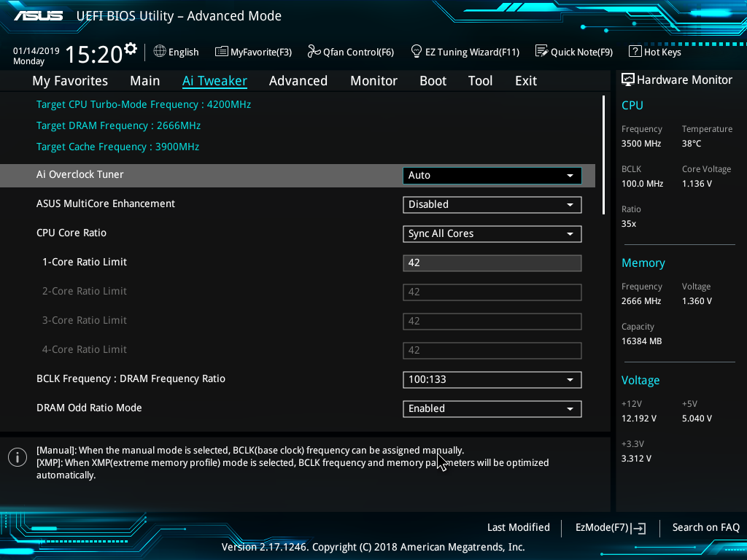Open CPU Core Ratio dropdown
This screenshot has width=747, height=560.
(x=492, y=233)
